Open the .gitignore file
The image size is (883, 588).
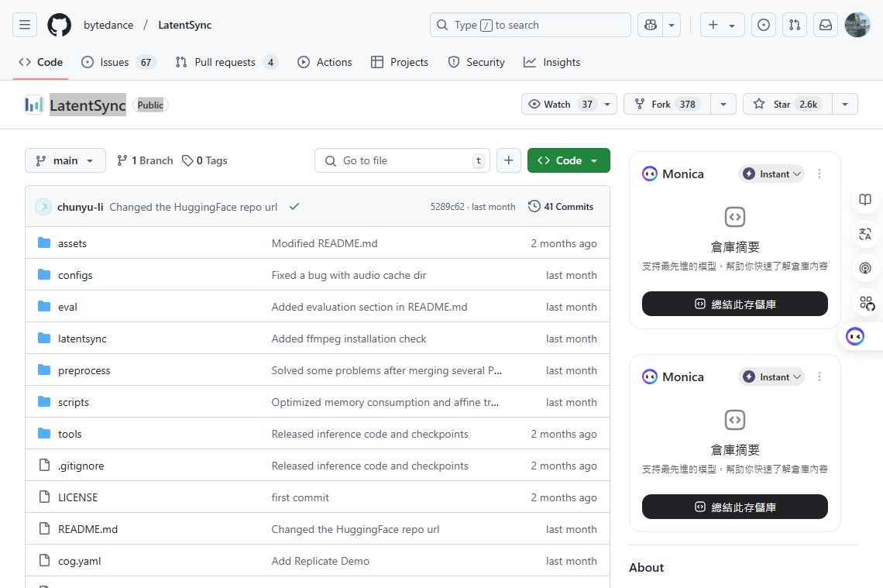pyautogui.click(x=81, y=466)
